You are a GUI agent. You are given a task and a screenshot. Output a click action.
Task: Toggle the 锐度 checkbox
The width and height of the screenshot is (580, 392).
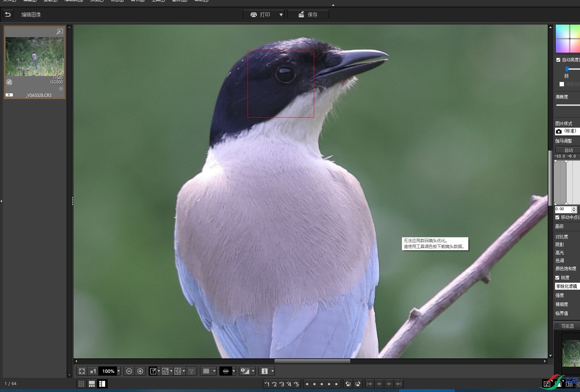click(x=558, y=278)
